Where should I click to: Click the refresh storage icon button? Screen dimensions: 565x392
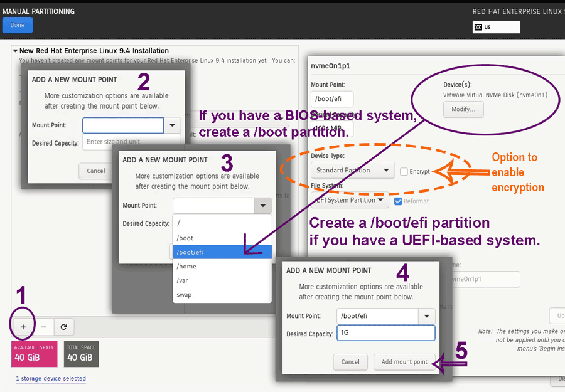tap(64, 327)
